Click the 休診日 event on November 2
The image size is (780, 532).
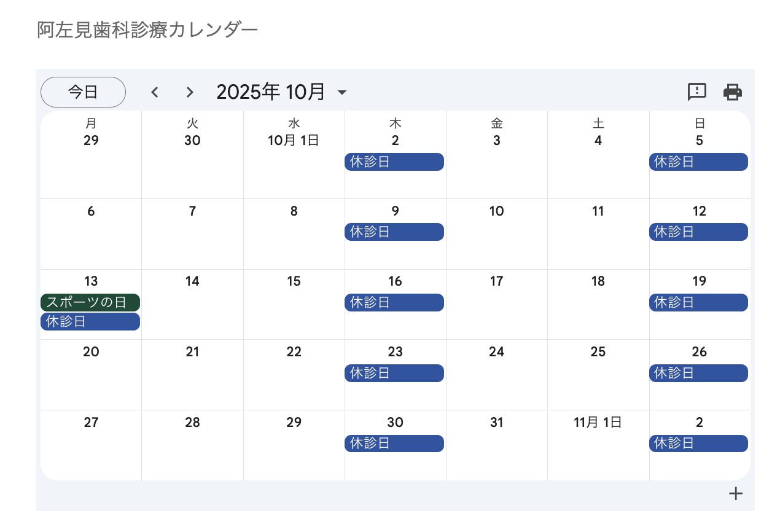698,444
